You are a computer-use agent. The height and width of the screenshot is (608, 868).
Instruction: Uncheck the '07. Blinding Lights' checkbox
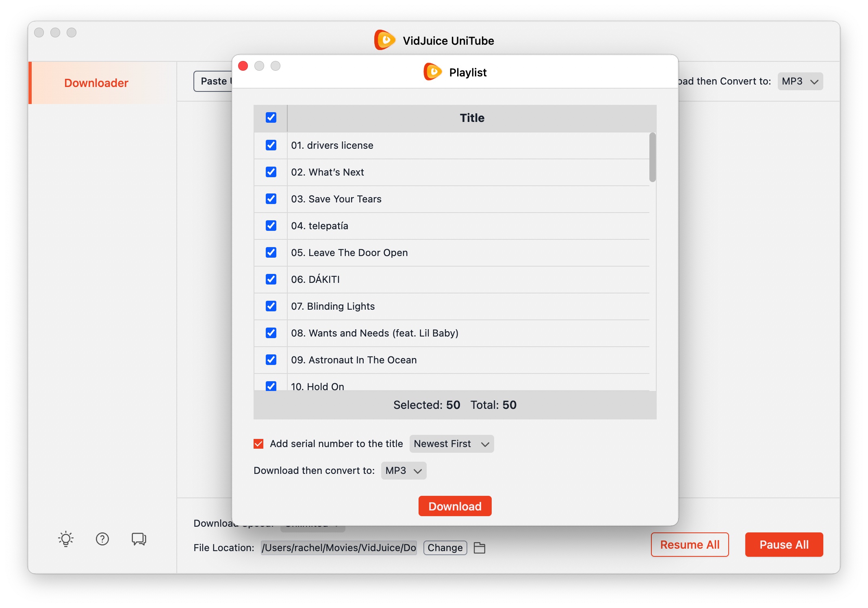pyautogui.click(x=271, y=306)
